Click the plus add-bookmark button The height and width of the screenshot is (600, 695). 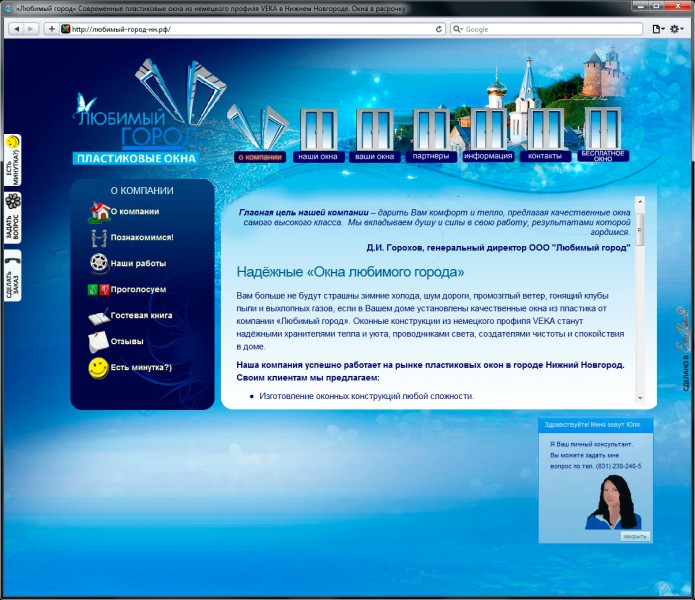[51, 29]
